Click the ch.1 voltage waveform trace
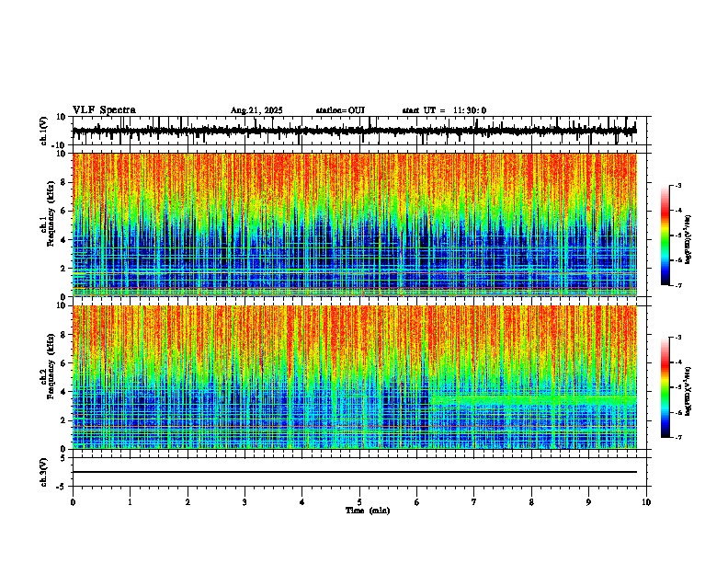Viewport: 728px width, 563px height. tap(354, 131)
